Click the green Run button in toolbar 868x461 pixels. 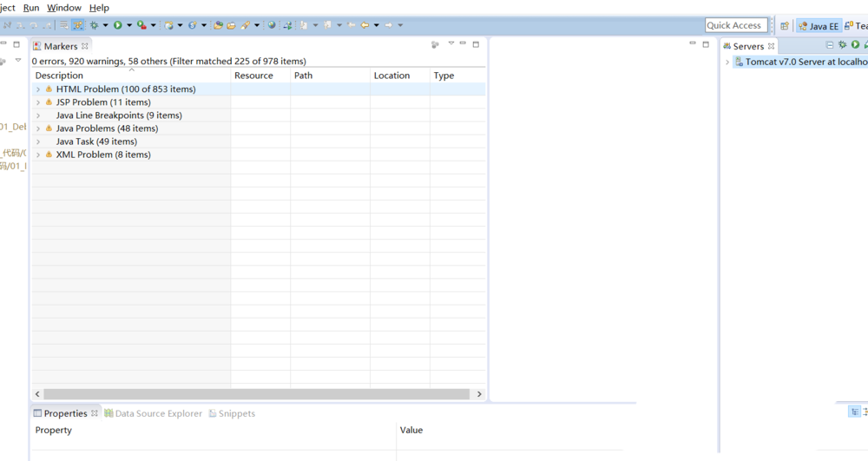coord(118,25)
